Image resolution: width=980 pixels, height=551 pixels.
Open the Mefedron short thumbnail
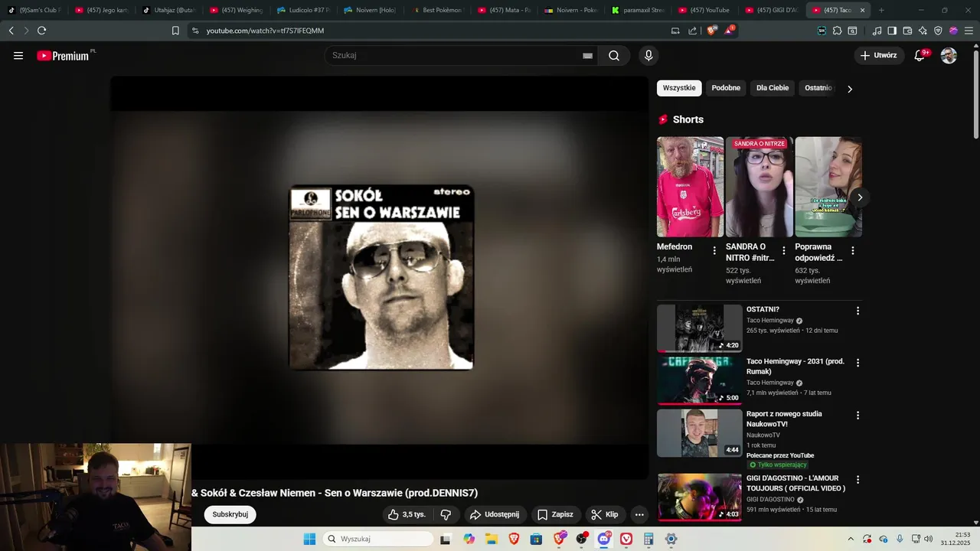point(690,187)
